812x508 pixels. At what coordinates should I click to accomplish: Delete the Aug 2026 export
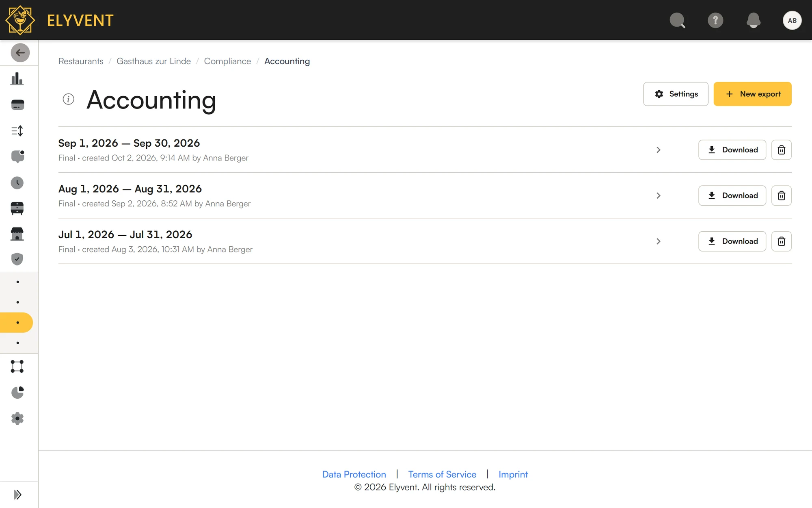pyautogui.click(x=781, y=195)
